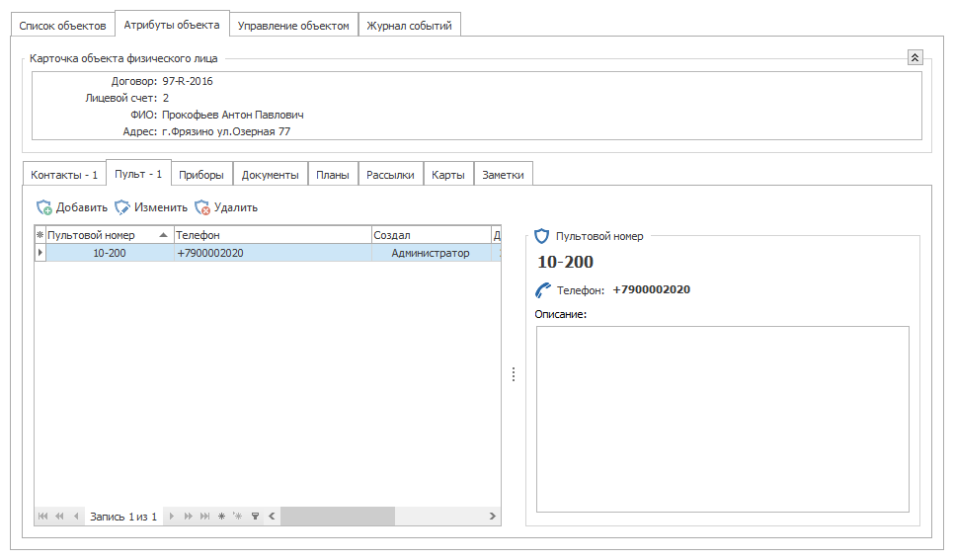Click the horizontal scrollbar thumb

(x=338, y=517)
